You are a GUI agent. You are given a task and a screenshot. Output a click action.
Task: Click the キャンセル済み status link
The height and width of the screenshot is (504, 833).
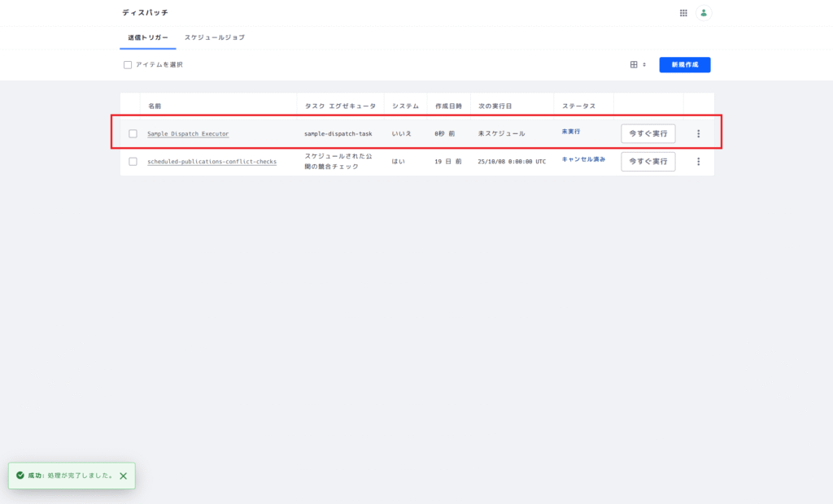(x=583, y=159)
